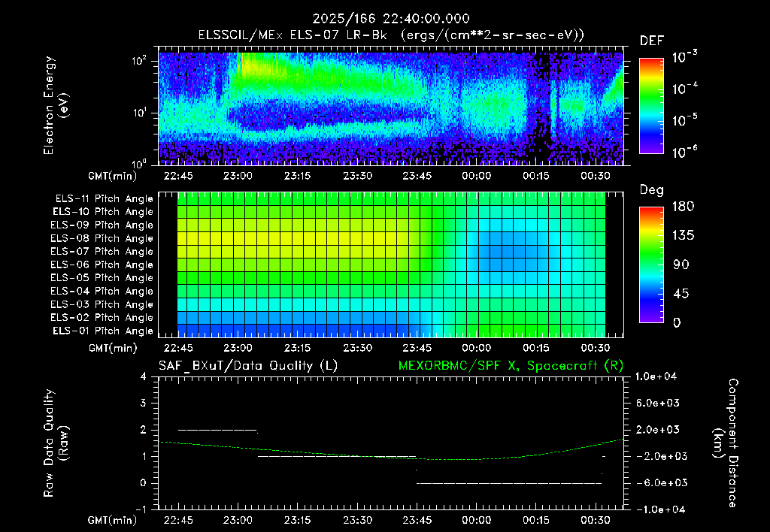The image size is (770, 532).
Task: Select the ELS-02 Pitch Angle row label
Action: (102, 318)
